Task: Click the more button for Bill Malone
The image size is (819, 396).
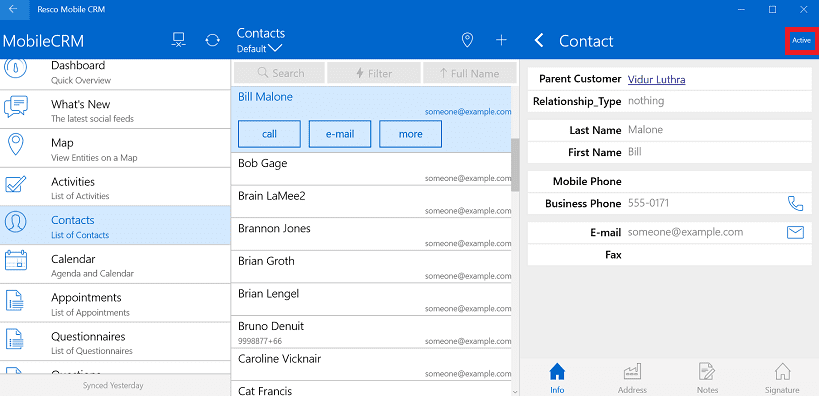Action: pyautogui.click(x=411, y=134)
